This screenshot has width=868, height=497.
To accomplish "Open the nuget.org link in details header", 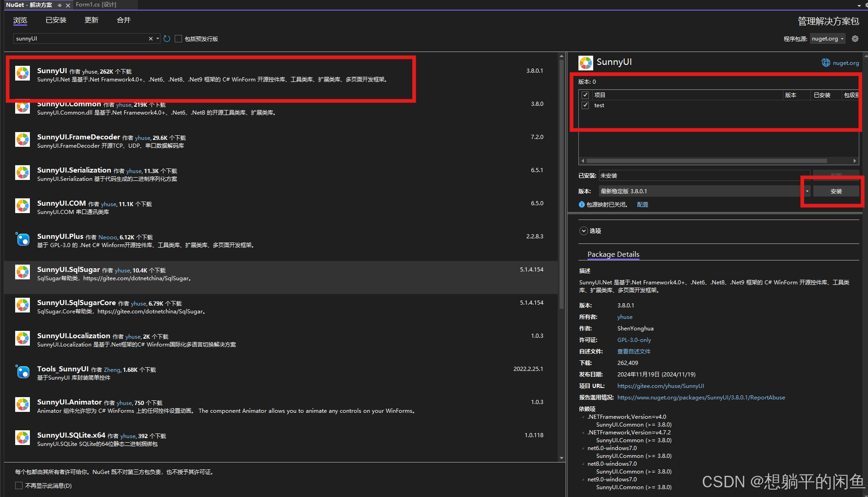I will (846, 63).
